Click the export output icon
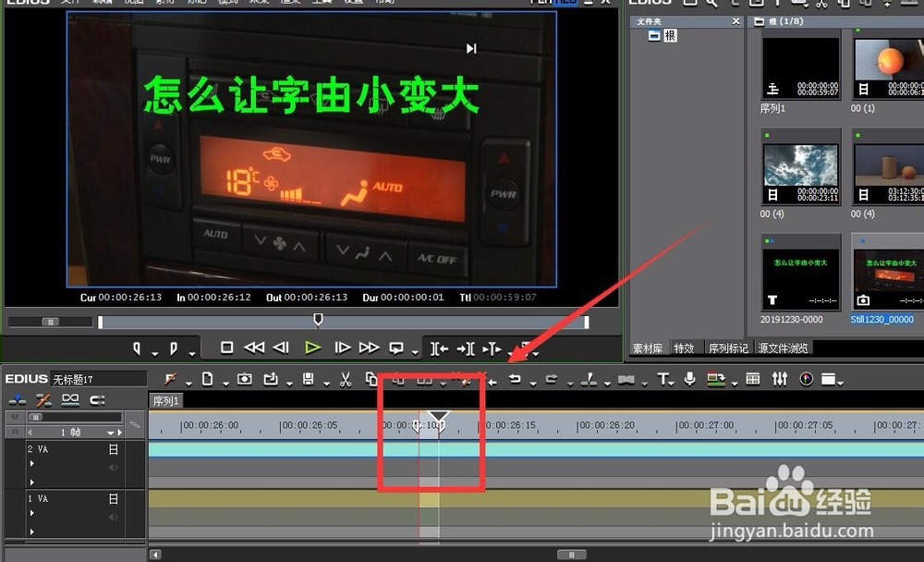This screenshot has height=562, width=924. [716, 379]
